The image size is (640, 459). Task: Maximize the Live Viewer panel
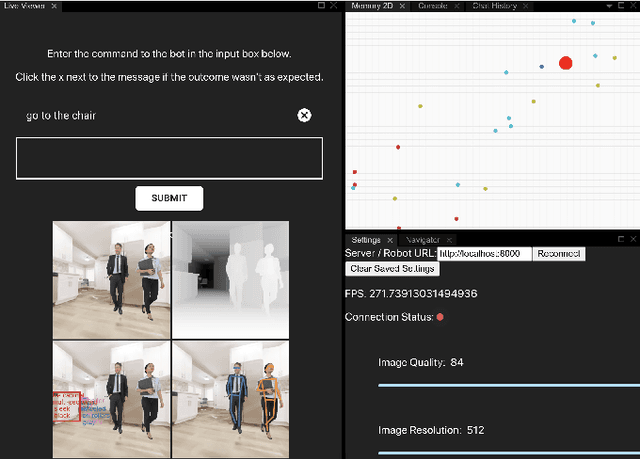pos(320,6)
